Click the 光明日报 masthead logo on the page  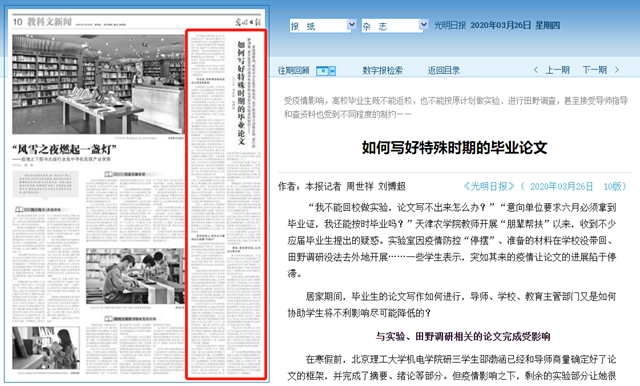(x=247, y=22)
